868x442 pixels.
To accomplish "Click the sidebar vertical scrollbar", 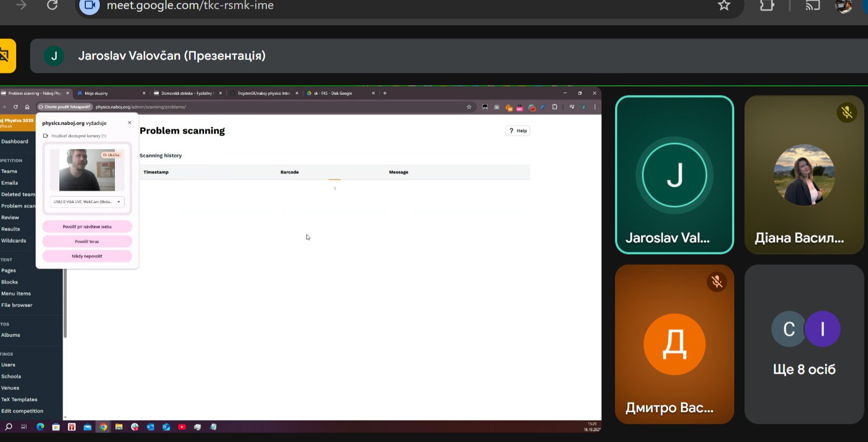I will tap(65, 302).
